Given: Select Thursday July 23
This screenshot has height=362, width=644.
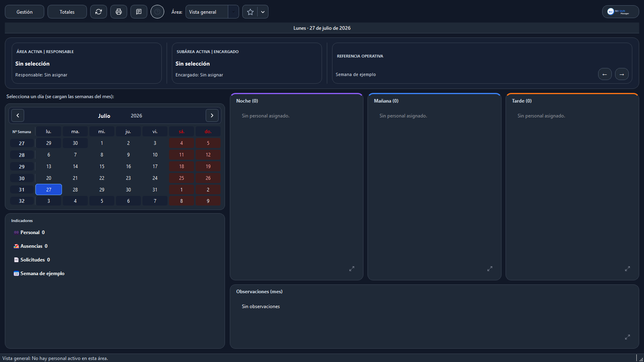Looking at the screenshot, I should click(128, 178).
